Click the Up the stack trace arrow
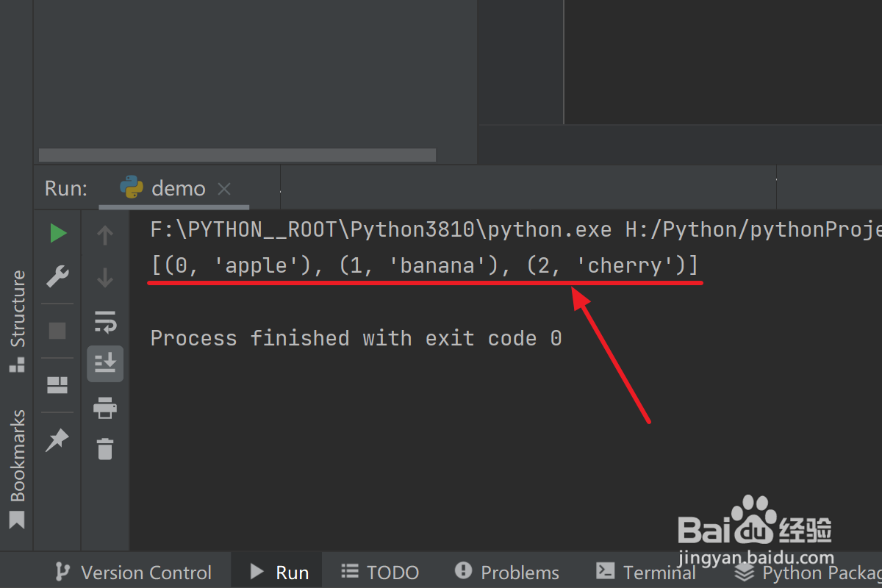Image resolution: width=882 pixels, height=588 pixels. [x=105, y=234]
